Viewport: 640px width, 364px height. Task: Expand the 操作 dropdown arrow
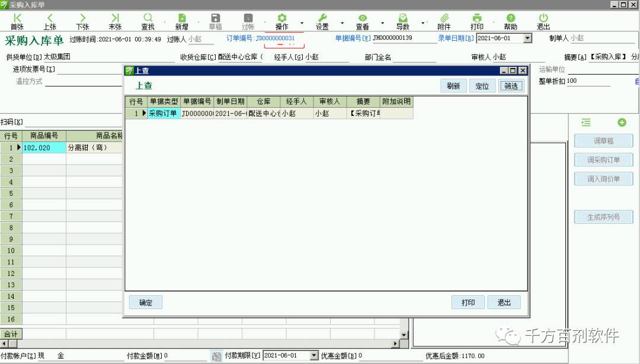click(x=302, y=23)
